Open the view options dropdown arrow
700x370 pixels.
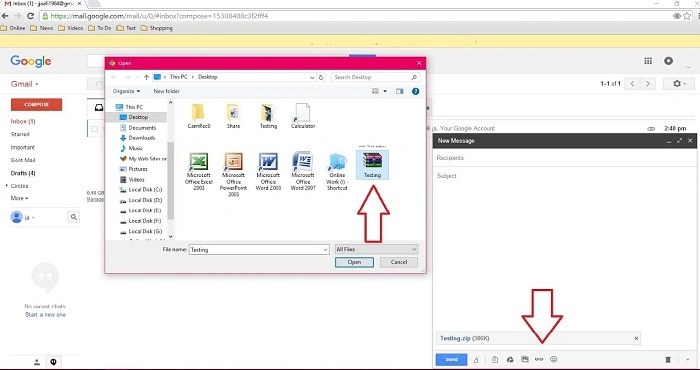[385, 91]
